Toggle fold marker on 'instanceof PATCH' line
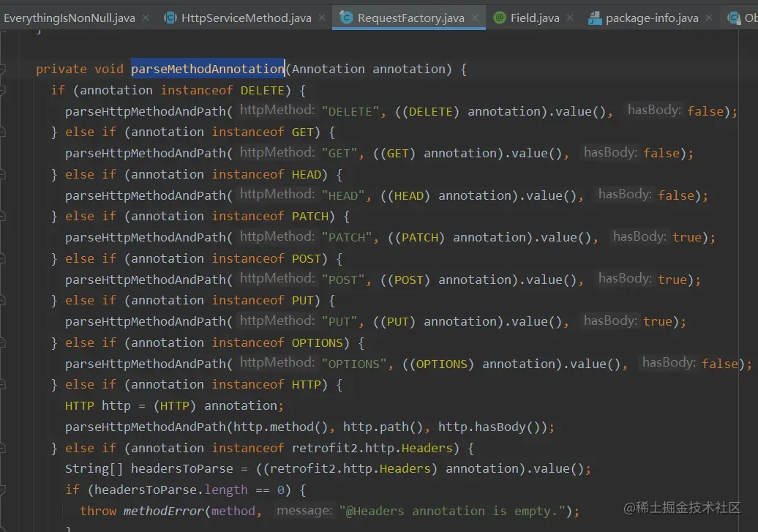Screen dimensions: 758x532 [1, 216]
